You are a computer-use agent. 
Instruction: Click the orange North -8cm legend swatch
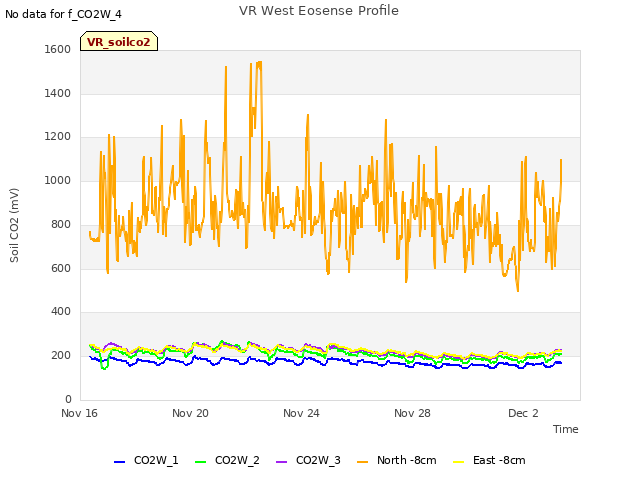362,462
